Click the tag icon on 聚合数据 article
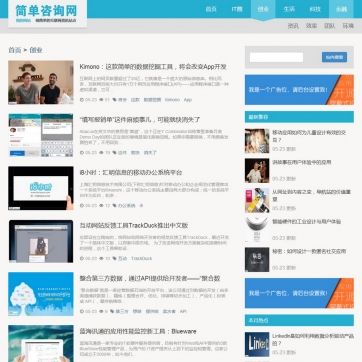This screenshot has height=362, width=362. tap(112, 311)
